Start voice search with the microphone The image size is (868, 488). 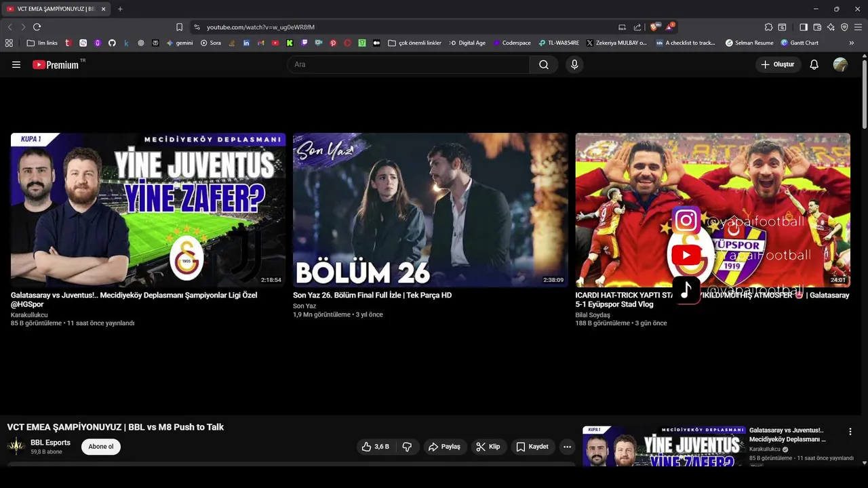click(574, 64)
